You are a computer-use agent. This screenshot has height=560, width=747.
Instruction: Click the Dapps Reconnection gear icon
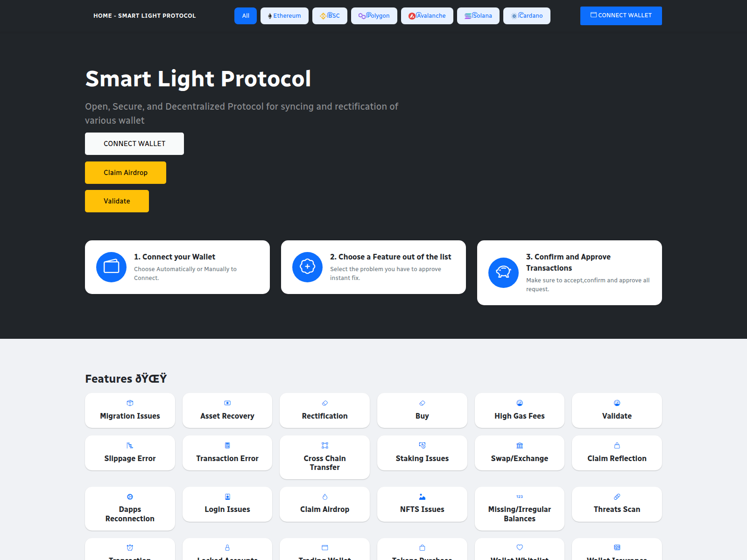coord(130,497)
